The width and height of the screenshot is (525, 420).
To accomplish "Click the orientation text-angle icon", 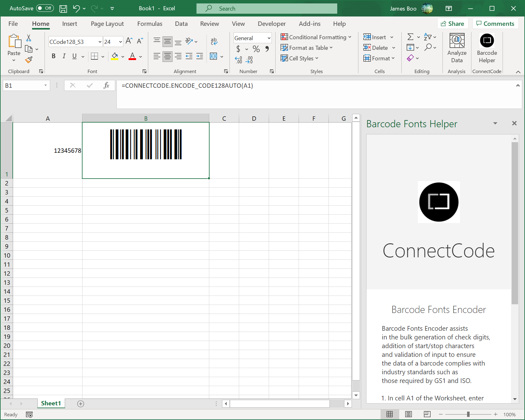I will [189, 41].
